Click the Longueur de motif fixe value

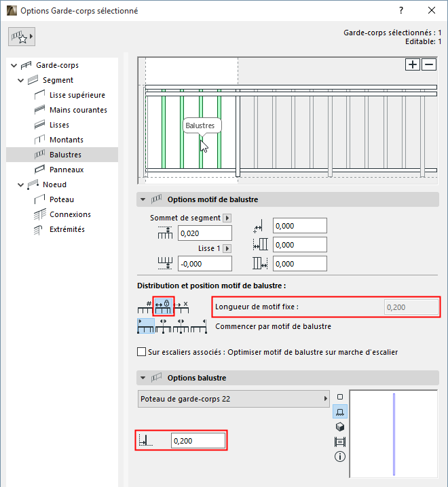411,307
